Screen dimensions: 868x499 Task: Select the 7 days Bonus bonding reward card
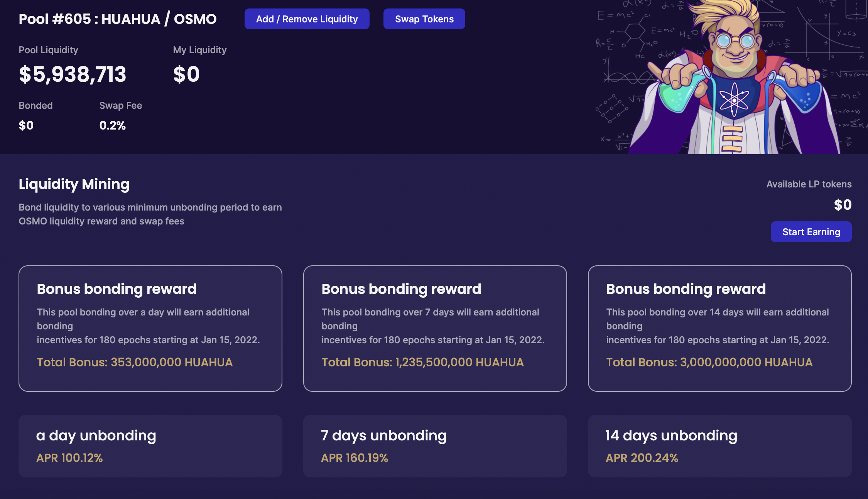[x=435, y=328]
